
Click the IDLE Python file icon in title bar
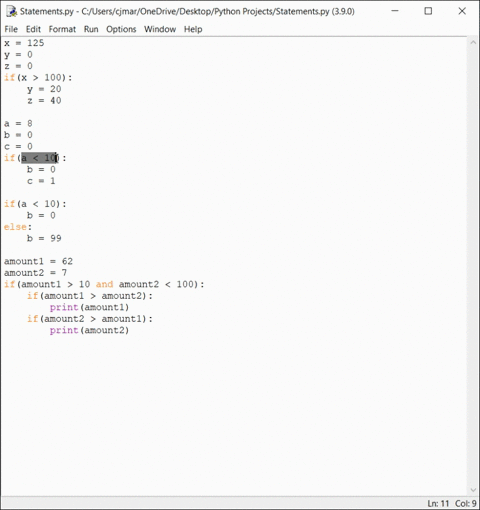[11, 11]
